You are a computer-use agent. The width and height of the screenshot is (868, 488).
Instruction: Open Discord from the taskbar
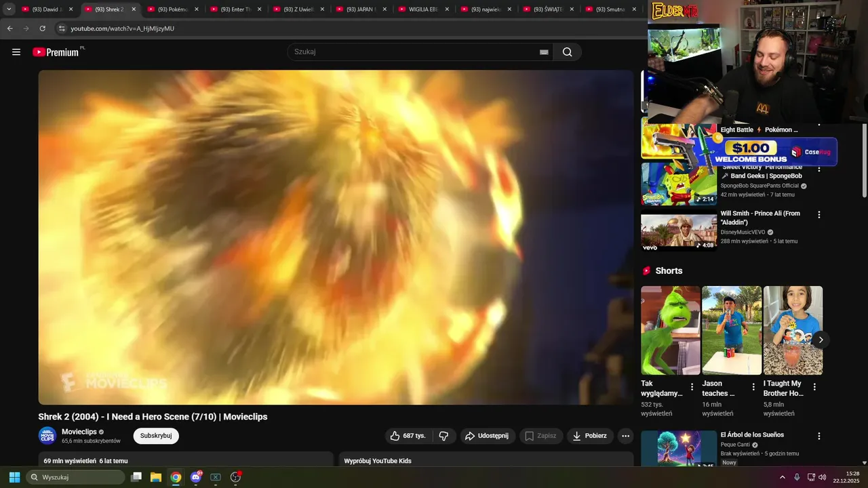point(196,477)
